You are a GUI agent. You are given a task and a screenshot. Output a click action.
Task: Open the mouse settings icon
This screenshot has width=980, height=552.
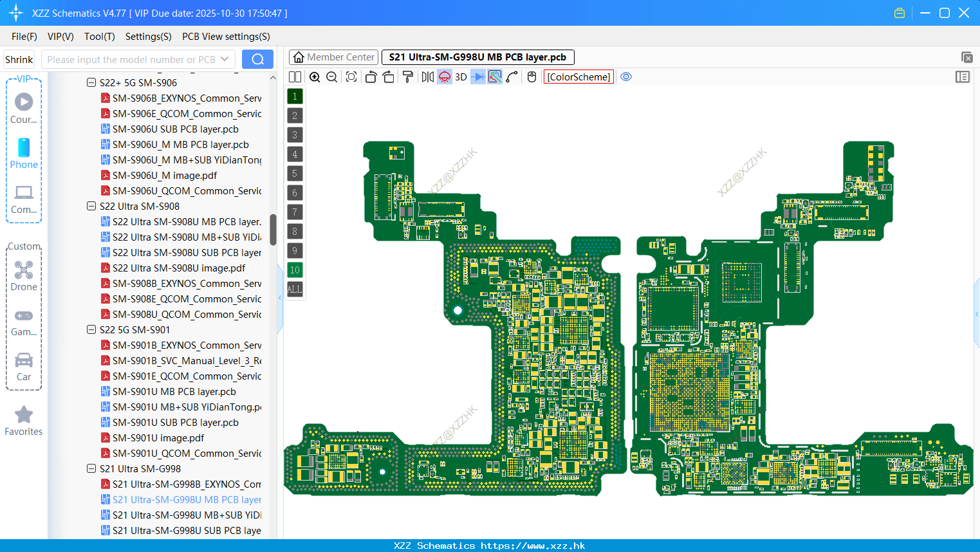[532, 77]
